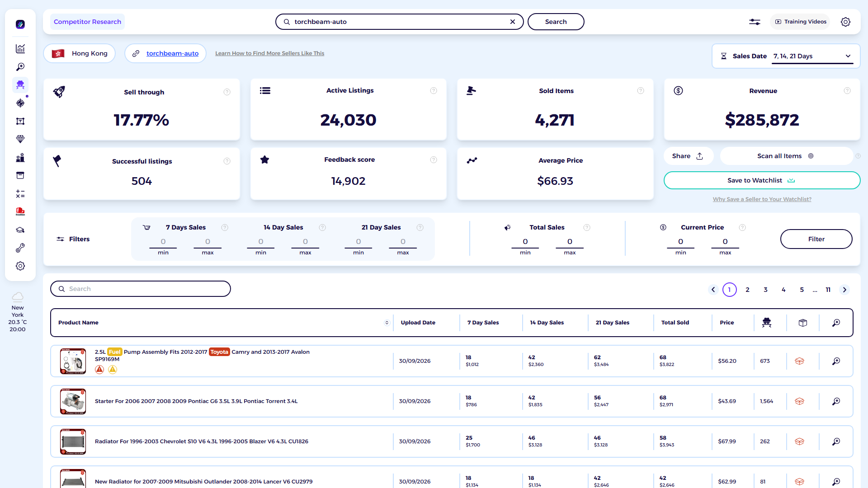This screenshot has height=488, width=868.
Task: Click the Hong Kong country chip
Action: [x=80, y=53]
